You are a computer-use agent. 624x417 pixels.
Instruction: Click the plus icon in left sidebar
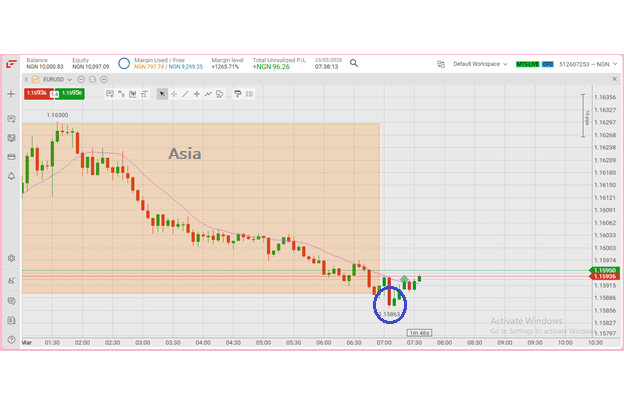point(11,94)
